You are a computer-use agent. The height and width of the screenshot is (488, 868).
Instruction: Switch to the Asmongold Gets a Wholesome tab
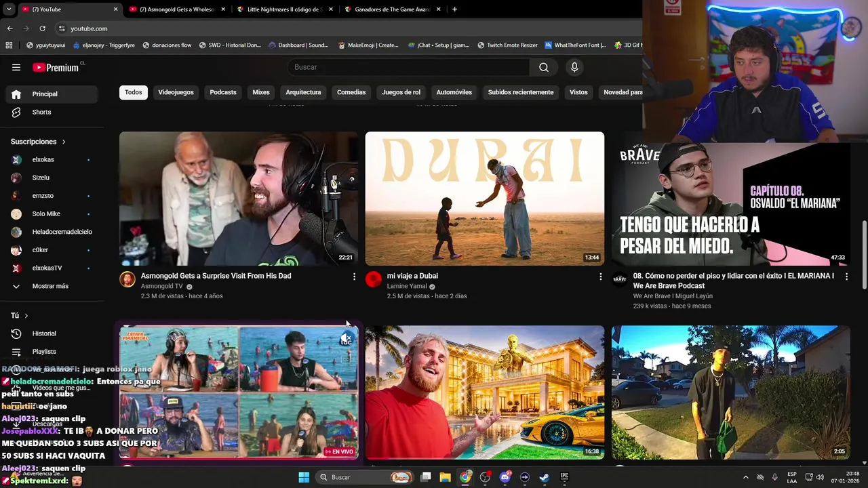[x=176, y=9]
